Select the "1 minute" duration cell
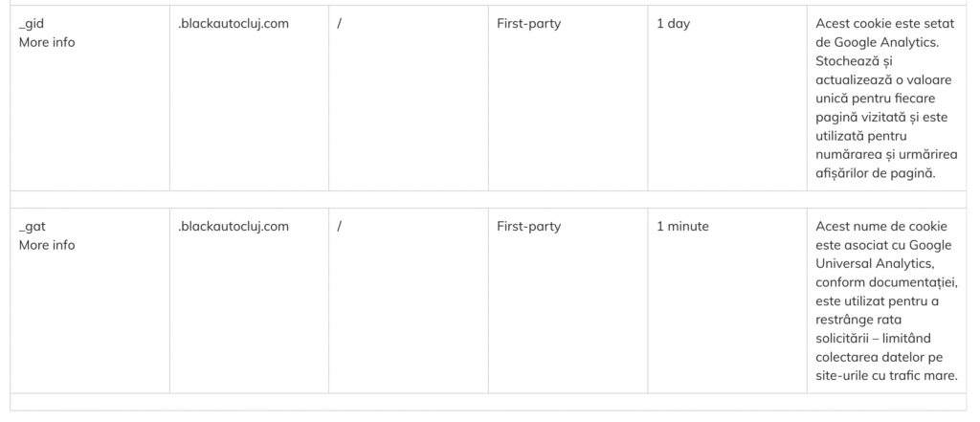Image resolution: width=980 pixels, height=422 pixels. 682,227
